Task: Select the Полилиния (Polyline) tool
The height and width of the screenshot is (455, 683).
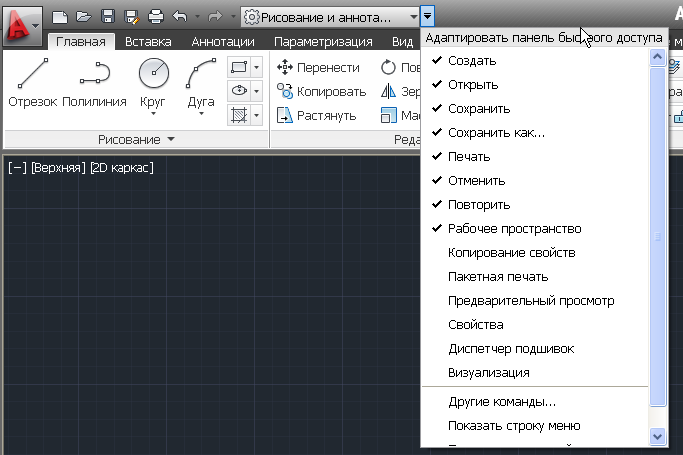Action: click(95, 84)
